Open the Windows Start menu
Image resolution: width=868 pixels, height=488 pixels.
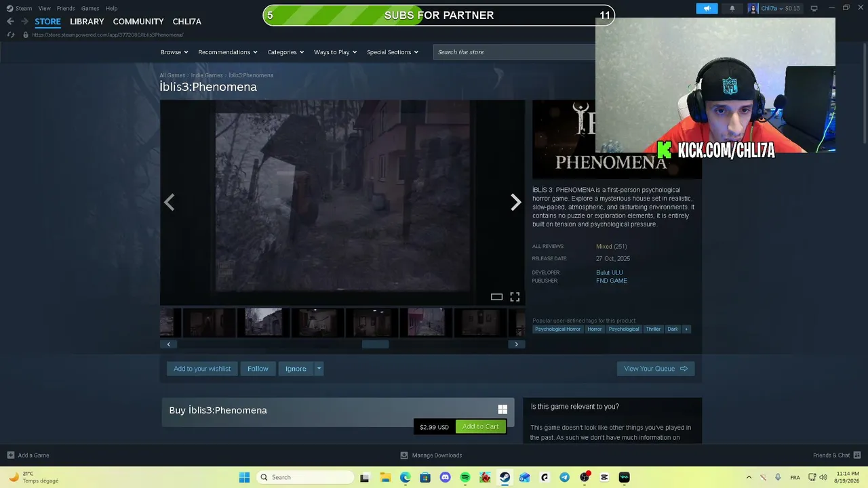click(x=244, y=477)
